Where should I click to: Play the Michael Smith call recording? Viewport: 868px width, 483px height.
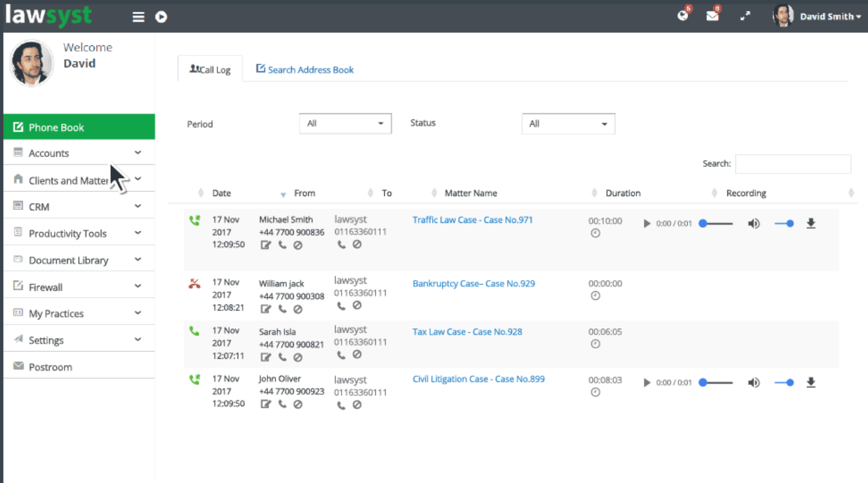(647, 224)
